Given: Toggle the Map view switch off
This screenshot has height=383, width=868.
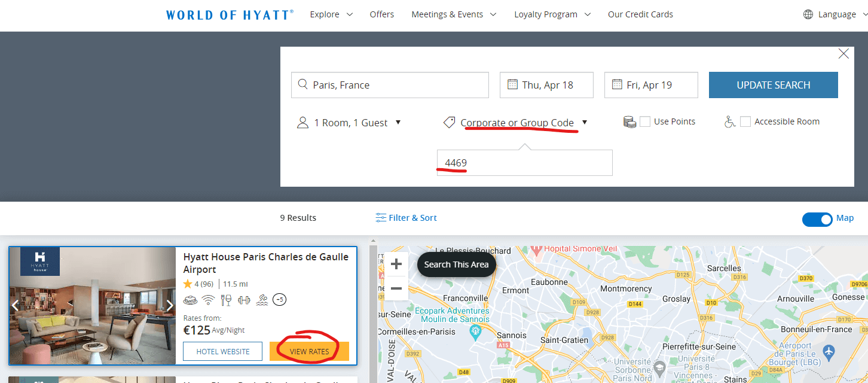Looking at the screenshot, I should click(817, 219).
